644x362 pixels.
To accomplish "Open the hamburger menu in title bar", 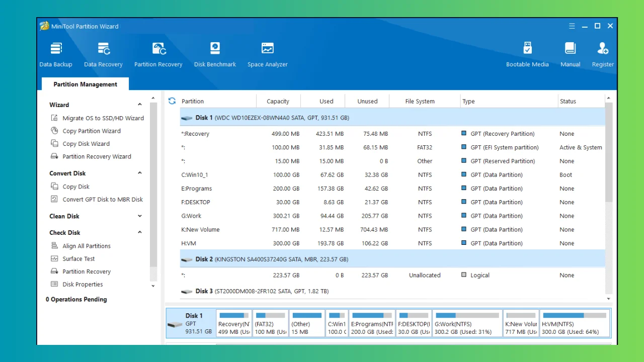I will click(x=572, y=26).
